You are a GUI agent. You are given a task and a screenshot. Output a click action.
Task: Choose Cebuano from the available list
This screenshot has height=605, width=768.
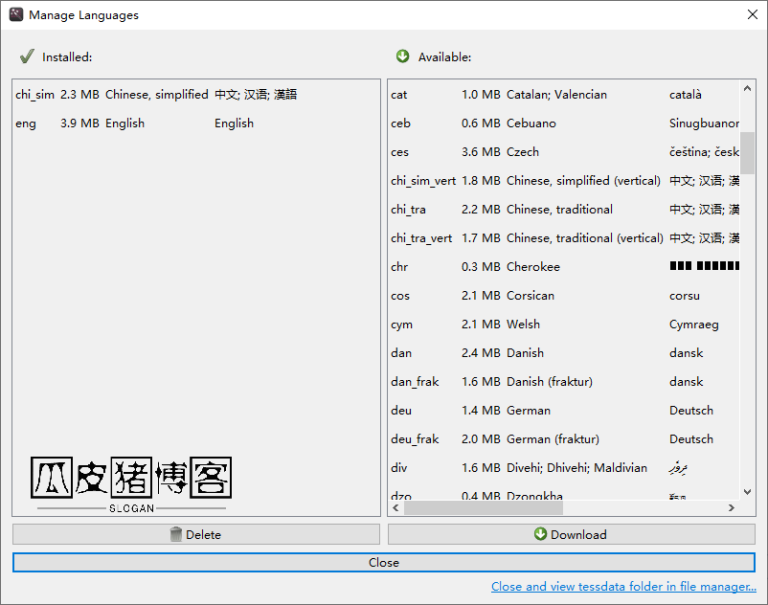tap(531, 124)
